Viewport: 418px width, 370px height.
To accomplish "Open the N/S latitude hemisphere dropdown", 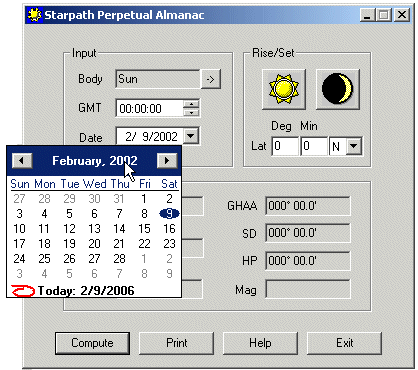I will click(354, 146).
